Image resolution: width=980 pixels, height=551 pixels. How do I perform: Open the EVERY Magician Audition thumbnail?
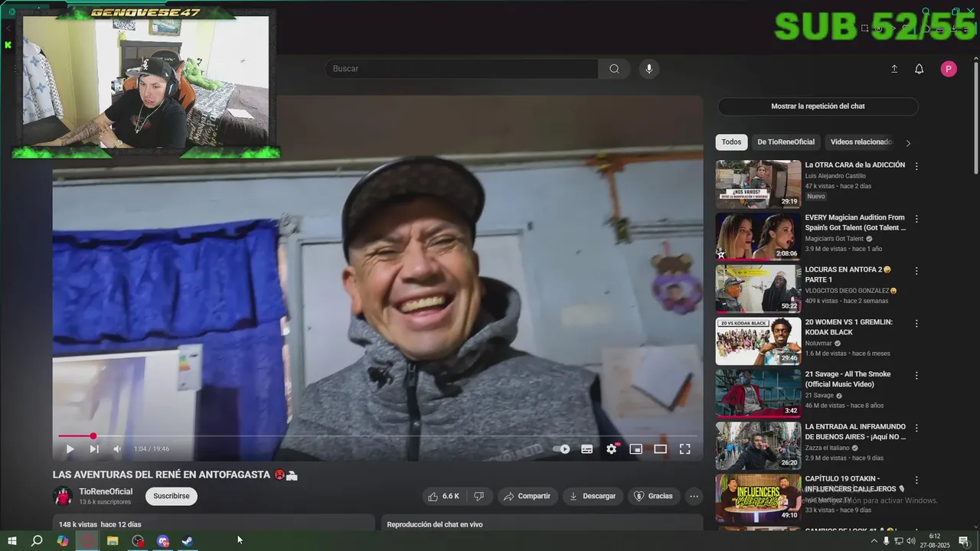(x=758, y=236)
